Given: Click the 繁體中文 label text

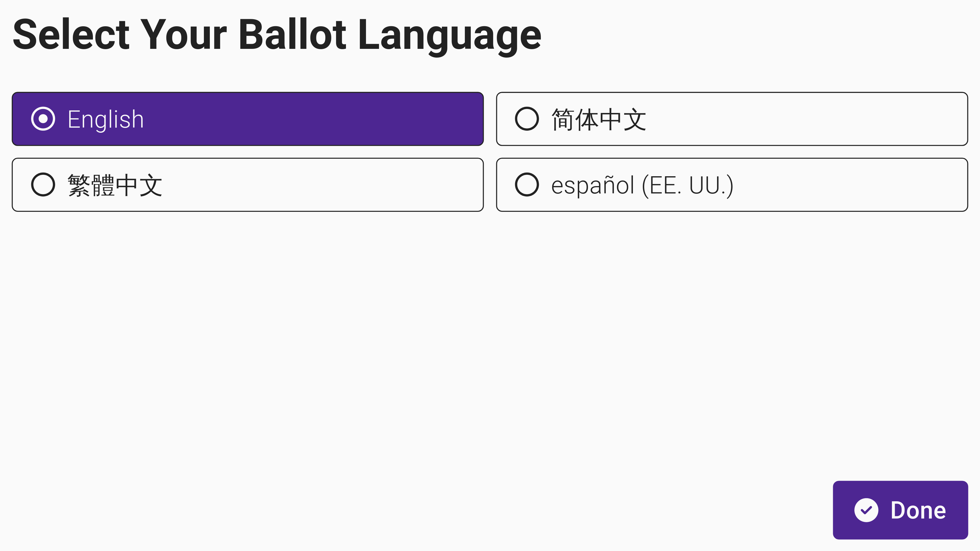Looking at the screenshot, I should 115,185.
